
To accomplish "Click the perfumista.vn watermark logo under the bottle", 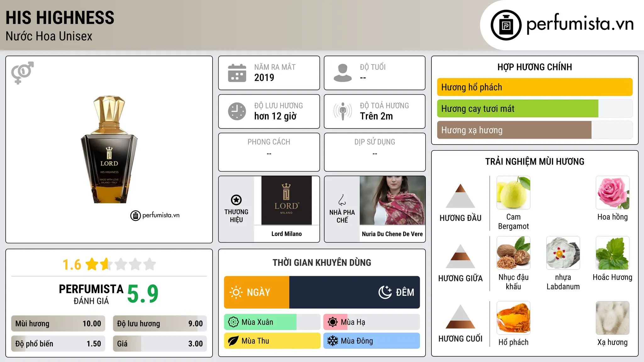I will [x=155, y=216].
